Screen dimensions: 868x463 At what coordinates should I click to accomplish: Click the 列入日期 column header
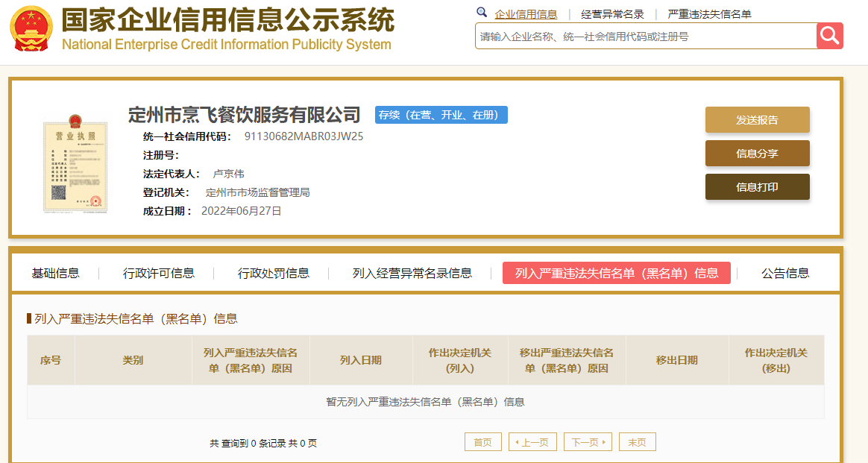click(361, 360)
